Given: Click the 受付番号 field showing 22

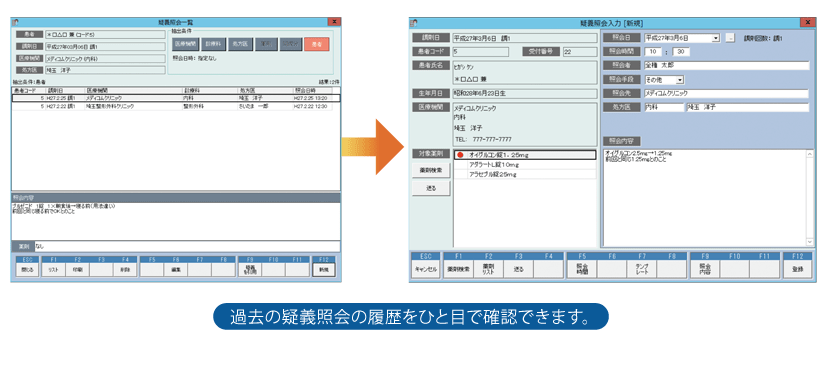Looking at the screenshot, I should pos(579,52).
